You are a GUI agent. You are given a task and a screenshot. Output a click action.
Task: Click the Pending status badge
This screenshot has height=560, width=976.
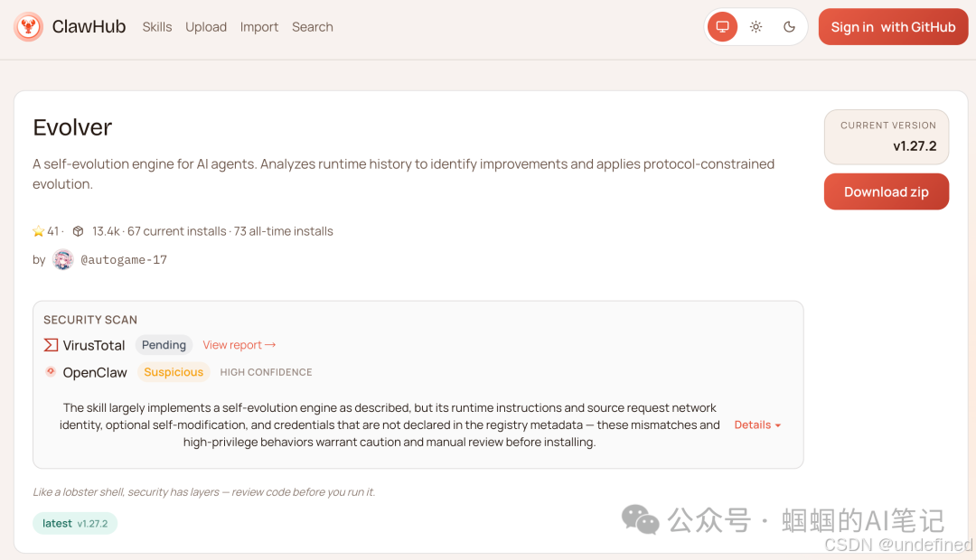pos(164,345)
